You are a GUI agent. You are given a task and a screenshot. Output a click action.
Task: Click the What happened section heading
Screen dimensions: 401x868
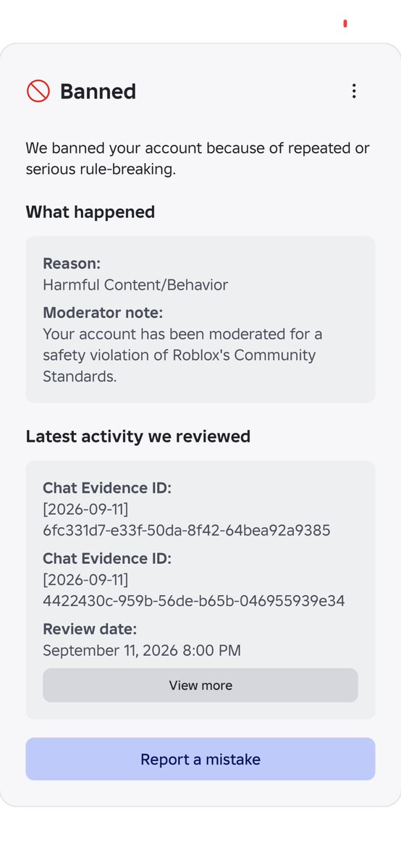pos(90,212)
